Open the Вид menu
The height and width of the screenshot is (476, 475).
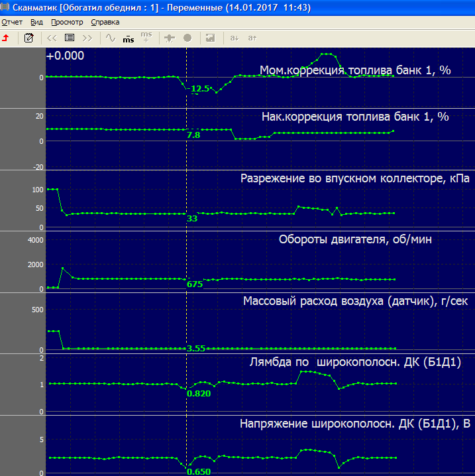[36, 22]
